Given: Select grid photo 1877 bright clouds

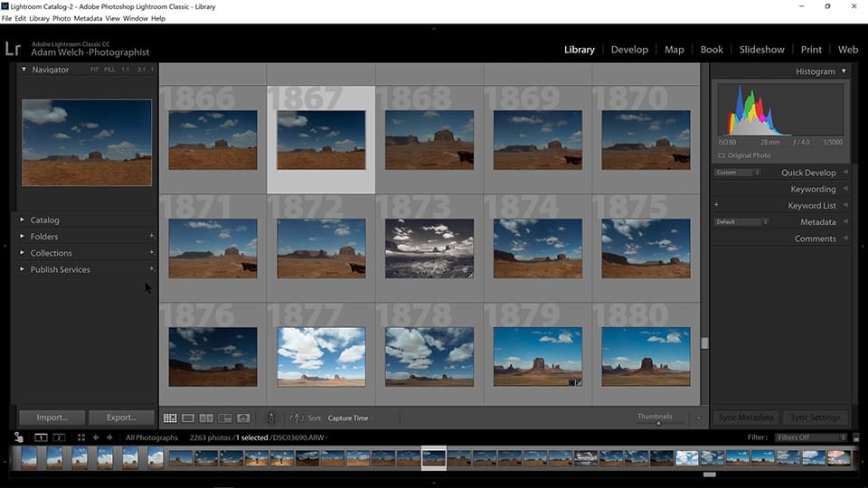Looking at the screenshot, I should tap(321, 357).
